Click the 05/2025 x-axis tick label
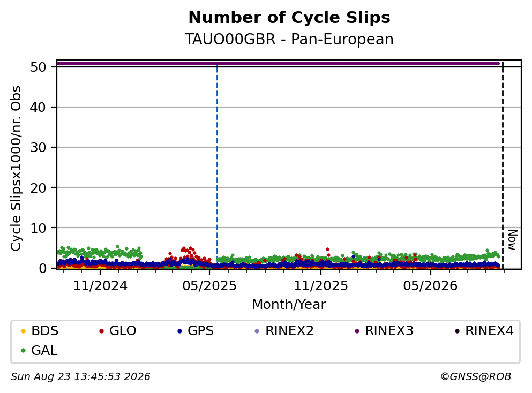 pyautogui.click(x=209, y=286)
